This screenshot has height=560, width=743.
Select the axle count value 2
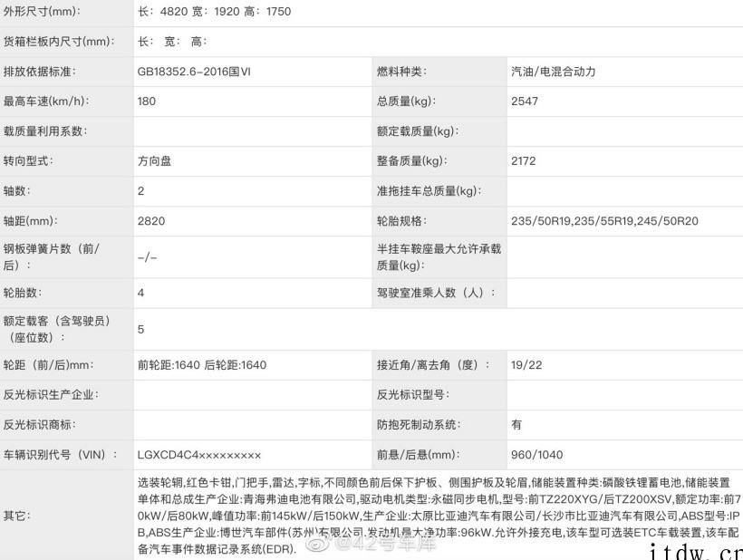(140, 191)
